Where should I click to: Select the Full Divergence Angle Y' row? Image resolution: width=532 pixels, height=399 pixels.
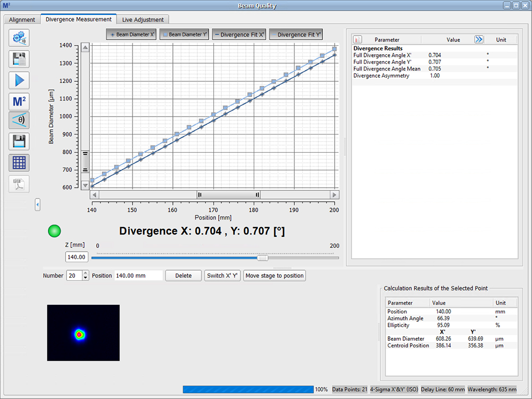pos(435,62)
